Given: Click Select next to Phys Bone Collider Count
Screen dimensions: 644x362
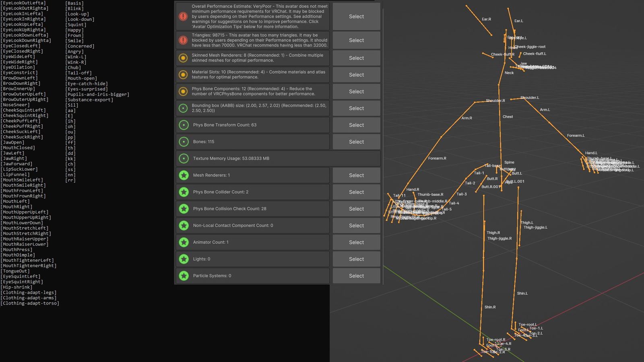Looking at the screenshot, I should (x=356, y=192).
